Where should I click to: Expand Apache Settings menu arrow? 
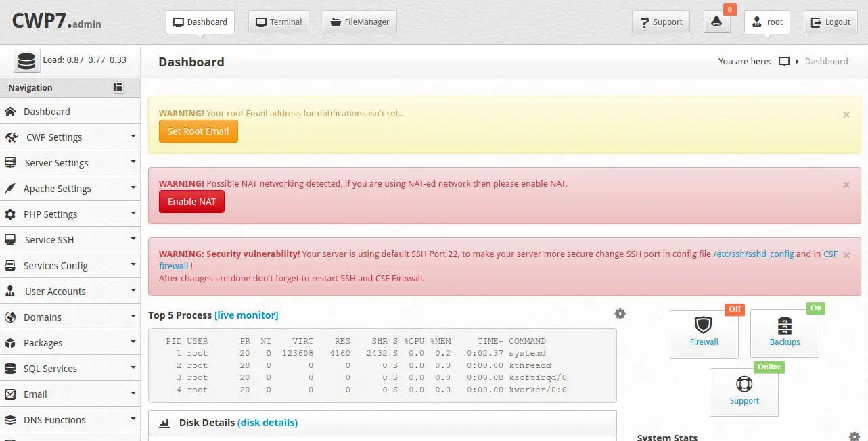click(133, 187)
